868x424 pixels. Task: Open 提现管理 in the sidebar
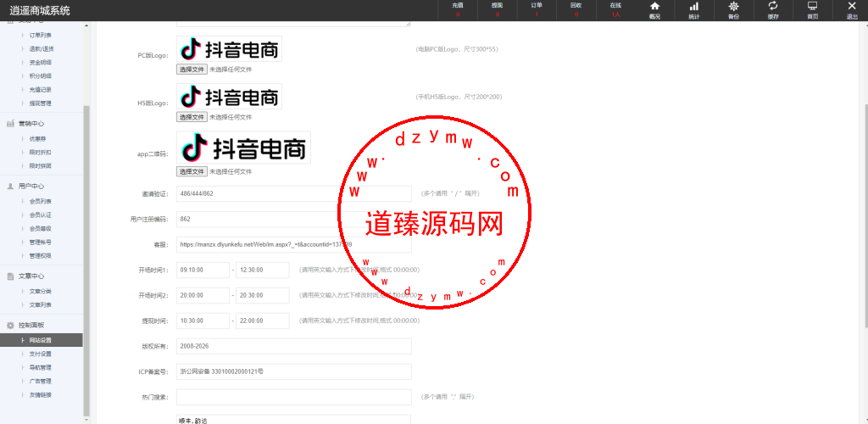[x=41, y=103]
